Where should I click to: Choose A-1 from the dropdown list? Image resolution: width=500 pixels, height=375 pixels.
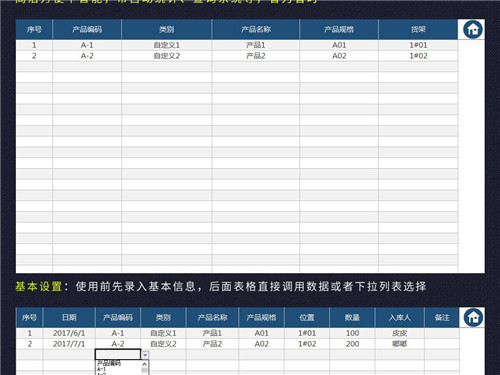102,369
